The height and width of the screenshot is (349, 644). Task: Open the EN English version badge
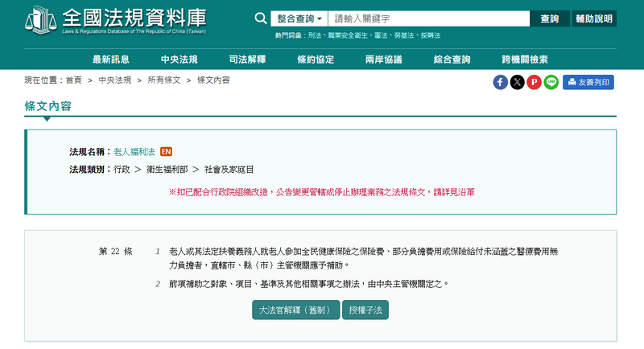coord(166,152)
